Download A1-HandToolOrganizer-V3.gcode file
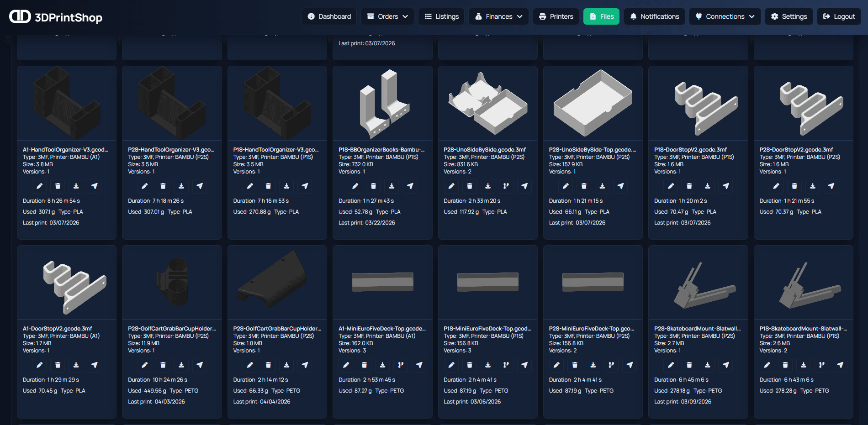The height and width of the screenshot is (425, 868). click(76, 186)
